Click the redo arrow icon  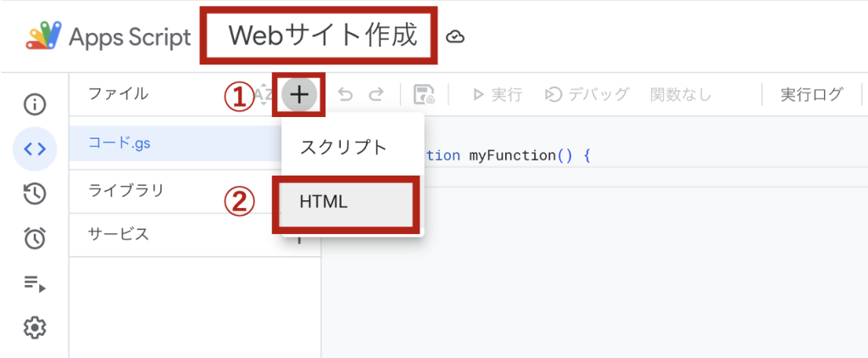coord(376,95)
